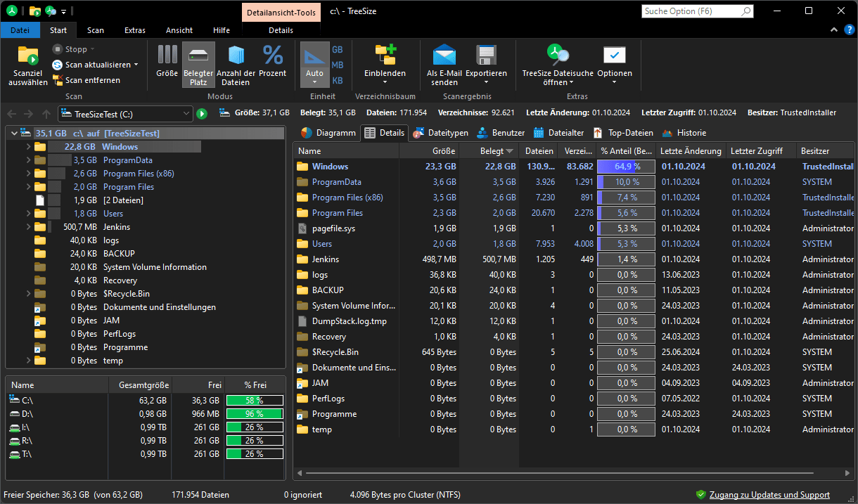Click the Name column header in details
The width and height of the screenshot is (858, 504).
coord(347,151)
